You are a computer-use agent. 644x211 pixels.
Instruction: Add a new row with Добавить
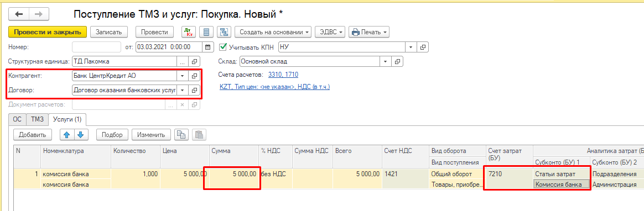pyautogui.click(x=33, y=134)
